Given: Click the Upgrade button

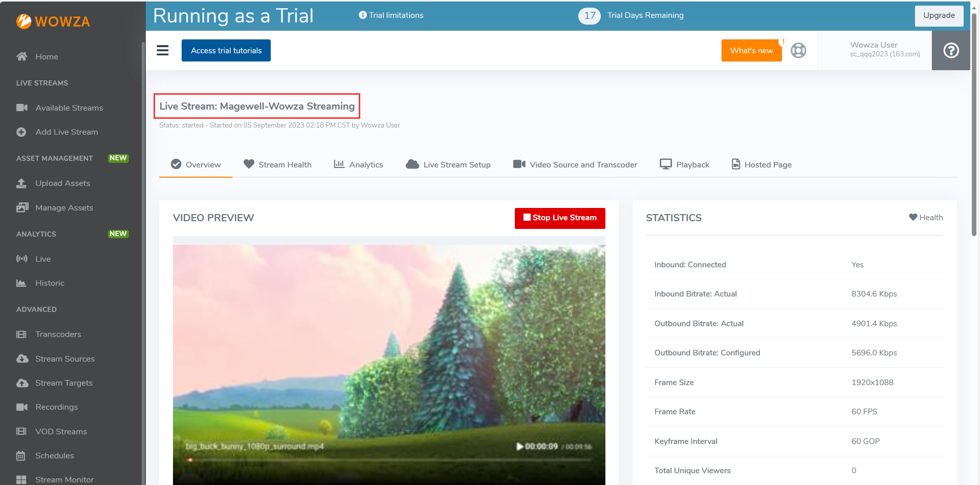Looking at the screenshot, I should pos(939,15).
